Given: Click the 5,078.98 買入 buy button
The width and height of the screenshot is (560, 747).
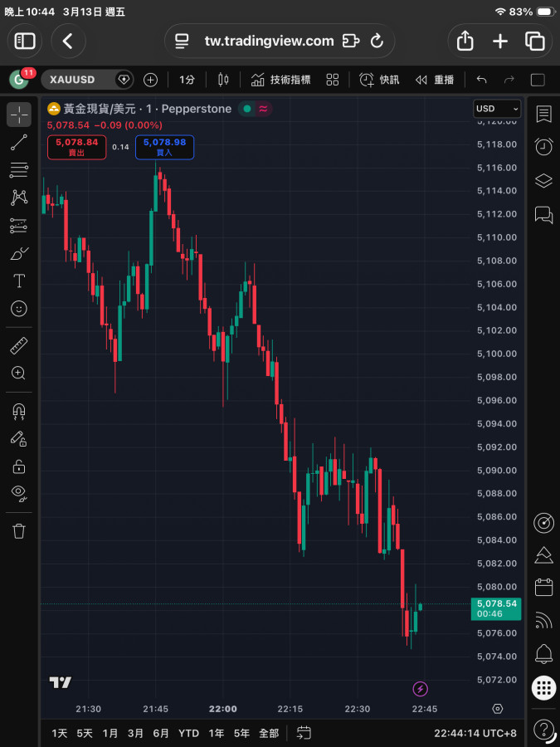Looking at the screenshot, I should (165, 147).
